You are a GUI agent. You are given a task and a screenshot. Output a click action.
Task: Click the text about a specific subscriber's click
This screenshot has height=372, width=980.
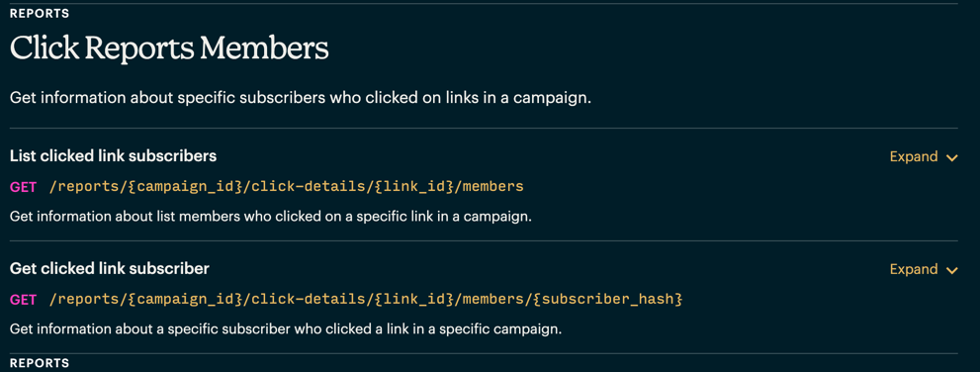coord(286,328)
